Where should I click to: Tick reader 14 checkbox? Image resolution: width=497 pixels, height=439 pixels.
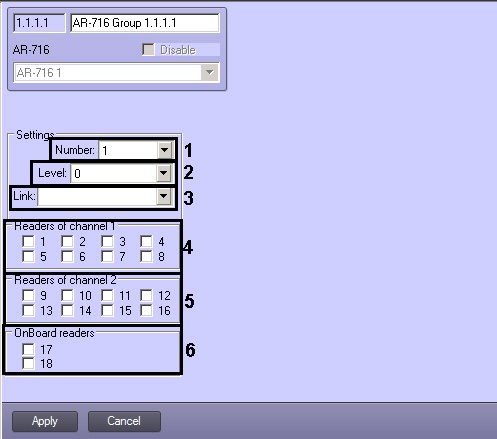point(67,310)
